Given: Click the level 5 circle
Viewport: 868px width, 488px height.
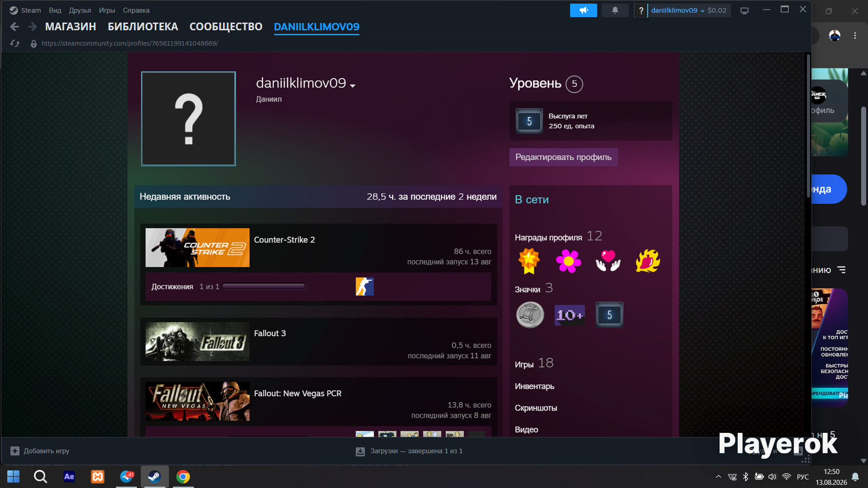Looking at the screenshot, I should pos(574,84).
